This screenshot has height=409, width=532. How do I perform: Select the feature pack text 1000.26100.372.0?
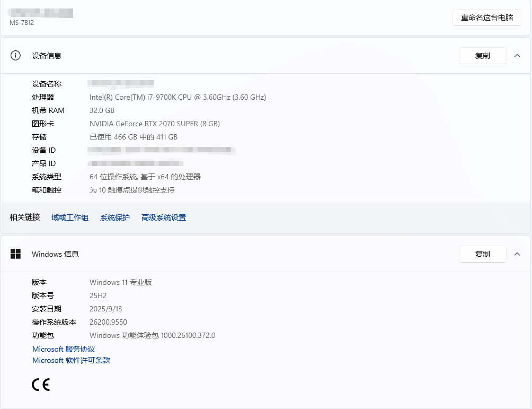pos(188,335)
